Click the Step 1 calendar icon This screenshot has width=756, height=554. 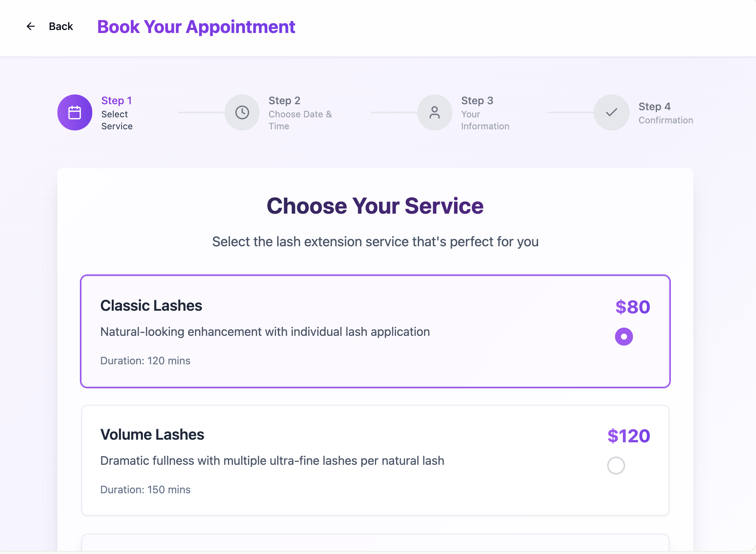point(75,112)
